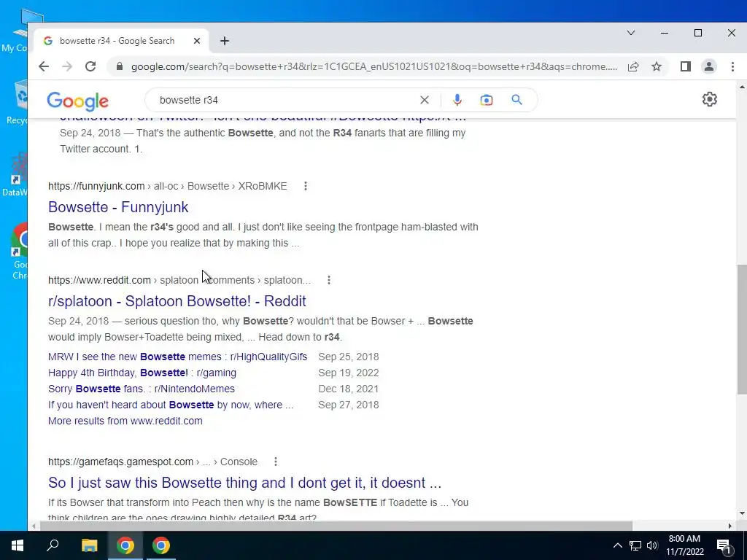Open File Explorer from the taskbar
The height and width of the screenshot is (560, 747).
pos(89,545)
